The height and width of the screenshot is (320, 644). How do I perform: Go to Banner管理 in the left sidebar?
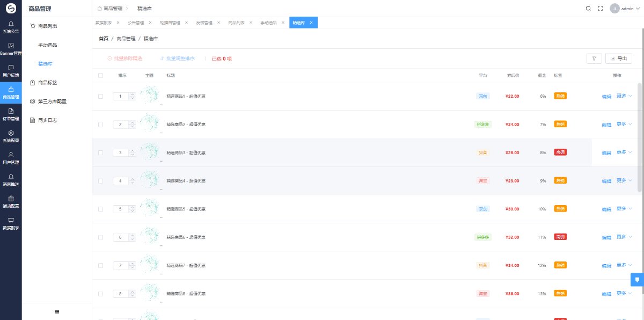point(11,49)
